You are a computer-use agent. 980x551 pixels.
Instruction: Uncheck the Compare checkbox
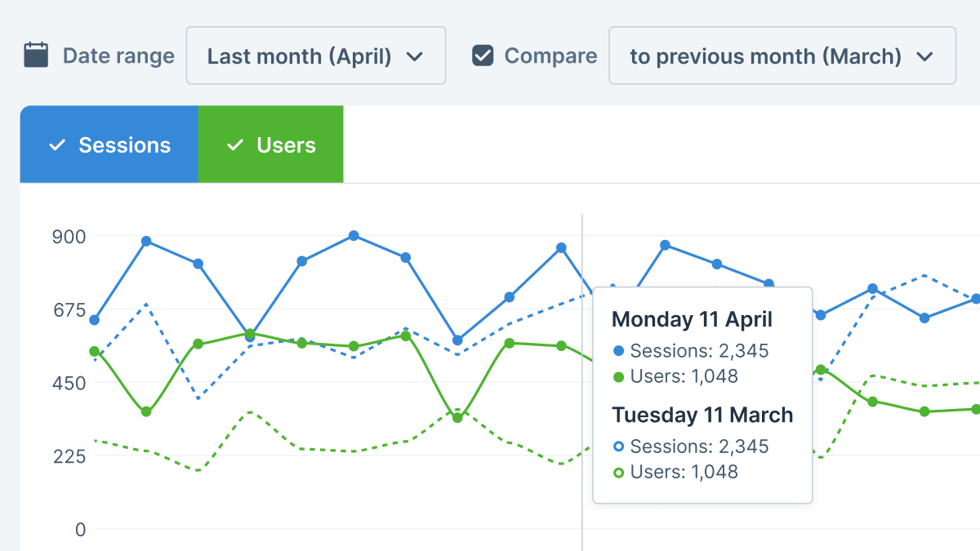click(483, 56)
